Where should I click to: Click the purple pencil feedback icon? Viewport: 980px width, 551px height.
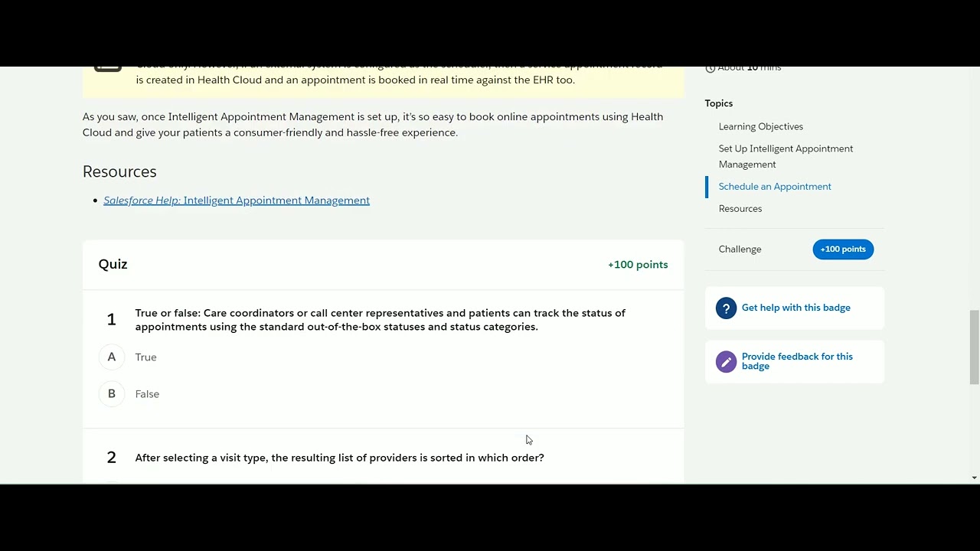[726, 361]
